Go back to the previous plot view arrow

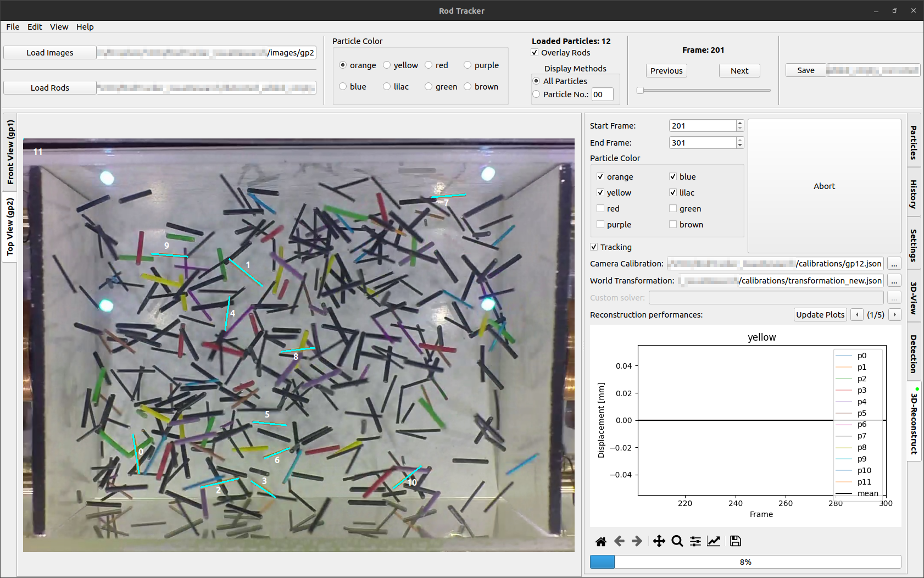(x=619, y=542)
